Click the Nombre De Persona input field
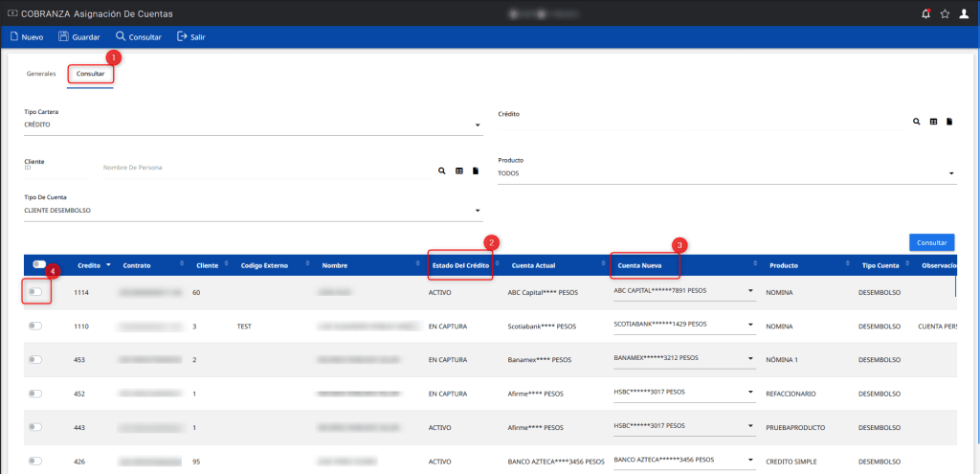 click(258, 168)
